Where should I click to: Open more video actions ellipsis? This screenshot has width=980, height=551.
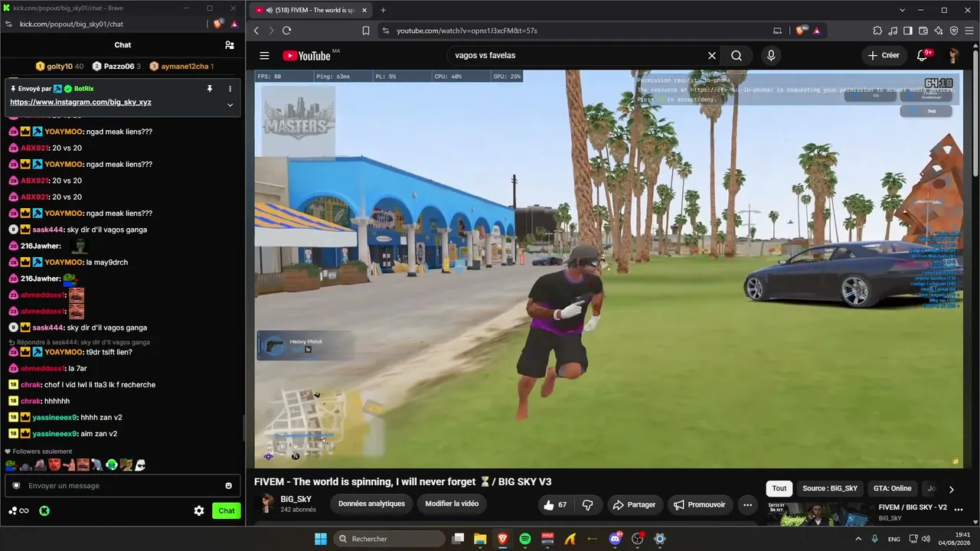748,505
